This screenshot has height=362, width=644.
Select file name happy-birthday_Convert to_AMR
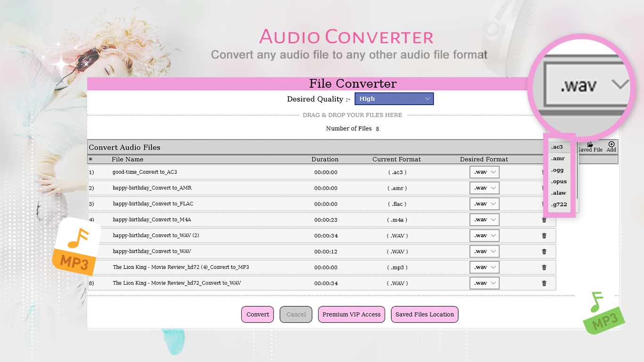pos(152,188)
